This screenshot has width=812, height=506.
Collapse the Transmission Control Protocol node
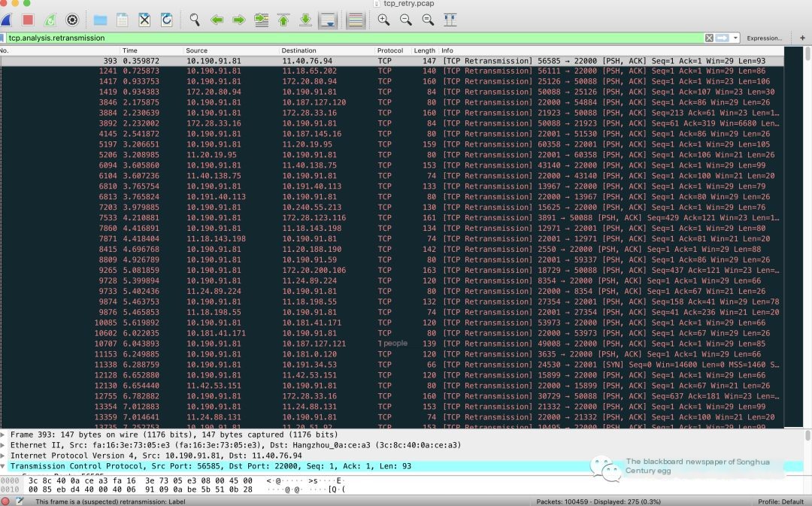tap(3, 466)
